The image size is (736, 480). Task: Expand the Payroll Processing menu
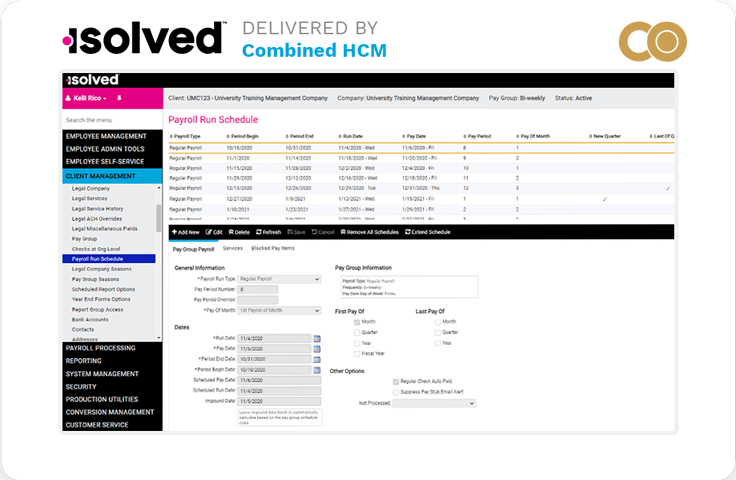point(112,348)
